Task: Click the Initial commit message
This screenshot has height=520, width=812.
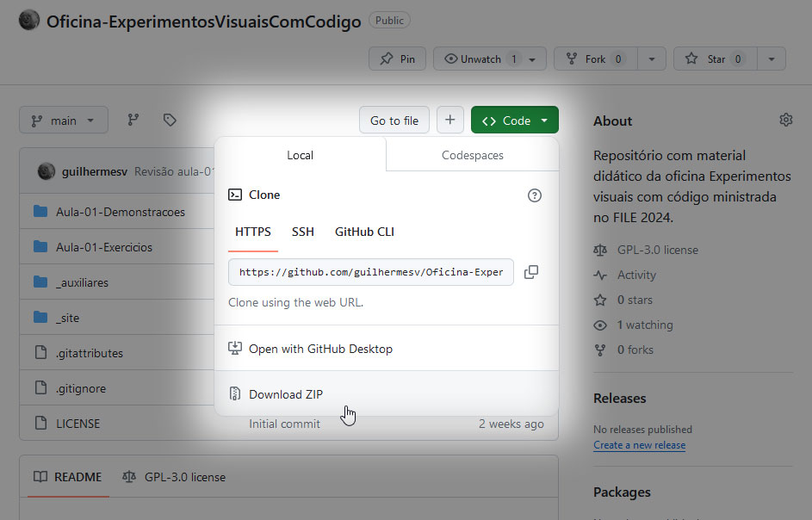Action: click(284, 424)
